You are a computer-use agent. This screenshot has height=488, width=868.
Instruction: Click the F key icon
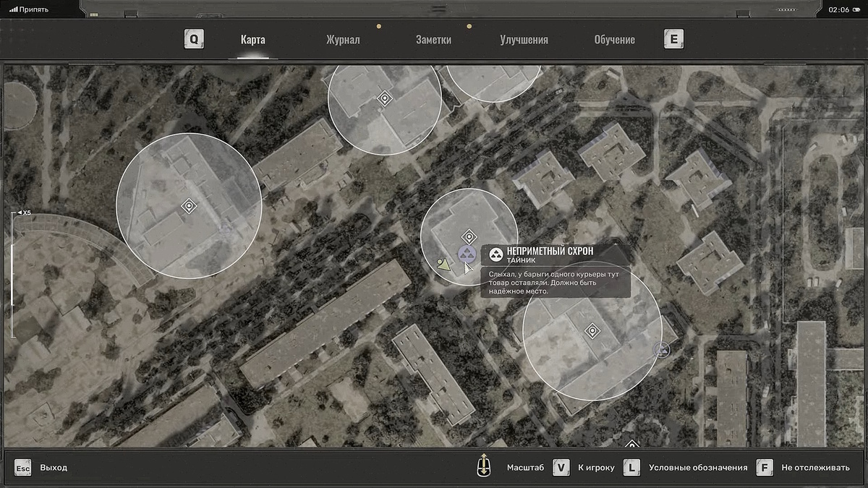point(765,467)
